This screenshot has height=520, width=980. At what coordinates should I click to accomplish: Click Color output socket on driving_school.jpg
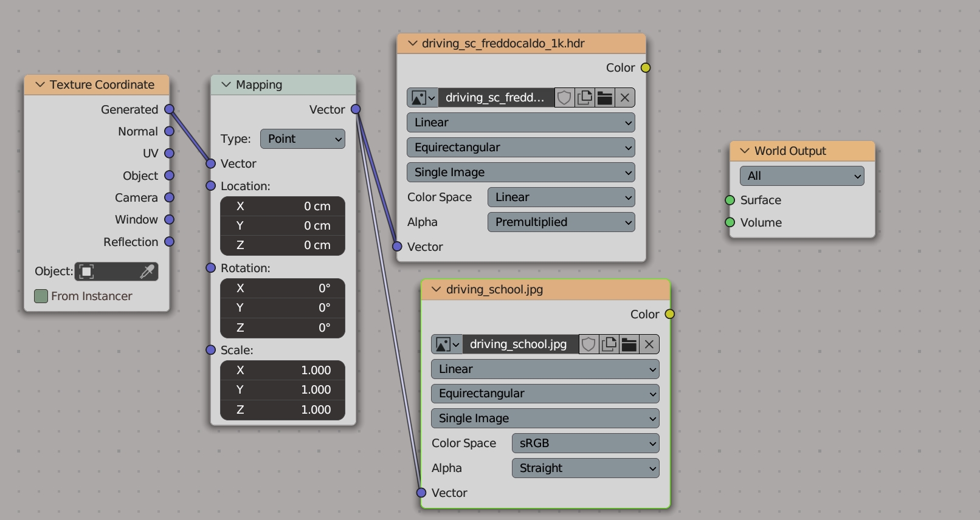669,314
